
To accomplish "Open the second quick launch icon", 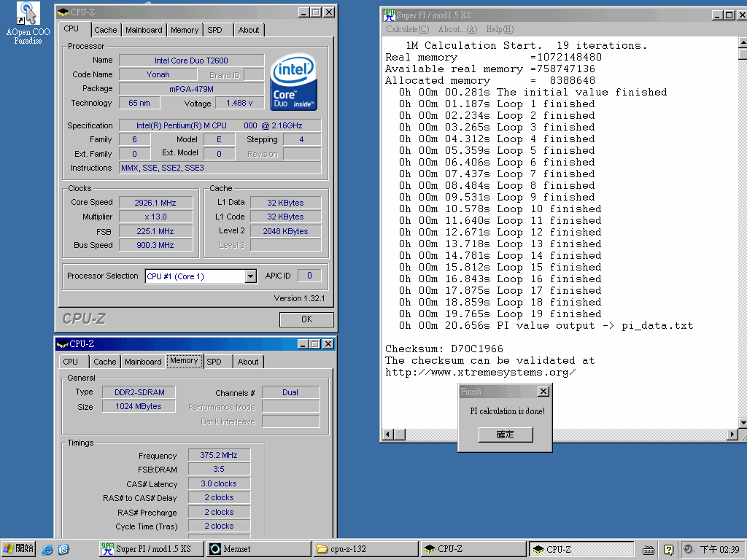I will [x=64, y=550].
